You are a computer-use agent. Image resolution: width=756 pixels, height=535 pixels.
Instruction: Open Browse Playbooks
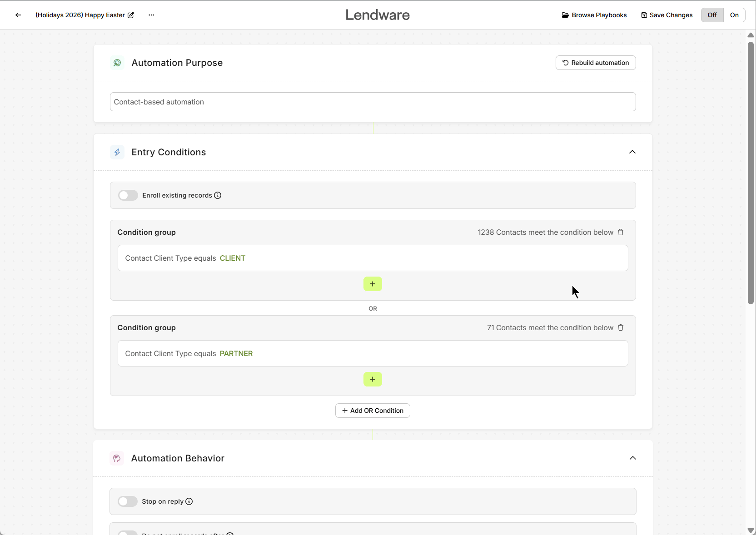(594, 15)
